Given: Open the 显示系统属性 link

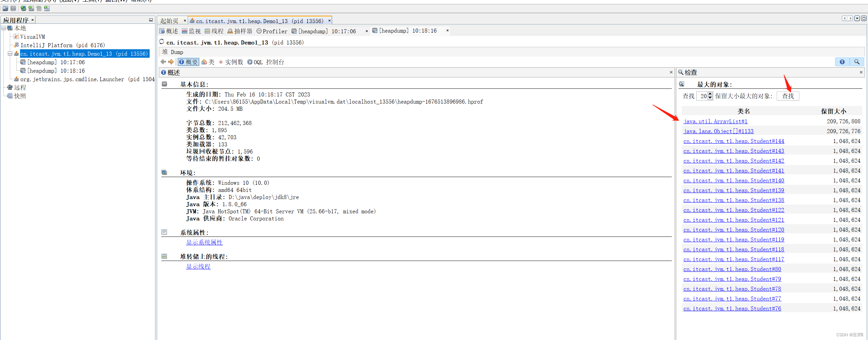Looking at the screenshot, I should [x=204, y=242].
